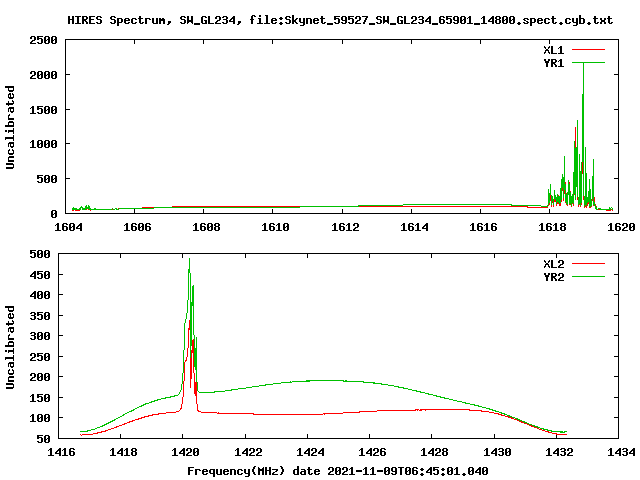Viewport: 640px width, 480px height.
Task: Click the 50 y-axis tick label
Action: click(x=43, y=439)
